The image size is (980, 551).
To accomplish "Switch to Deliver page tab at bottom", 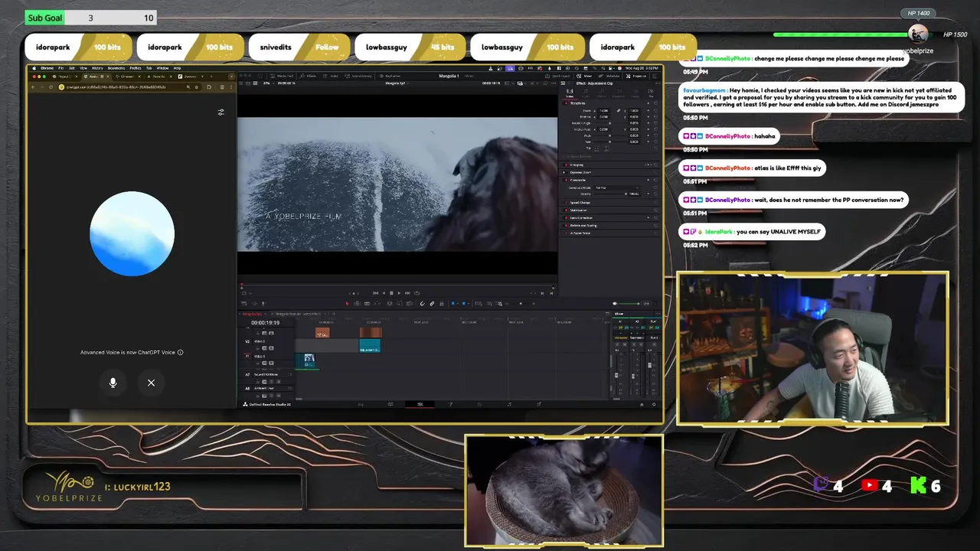I will (539, 404).
